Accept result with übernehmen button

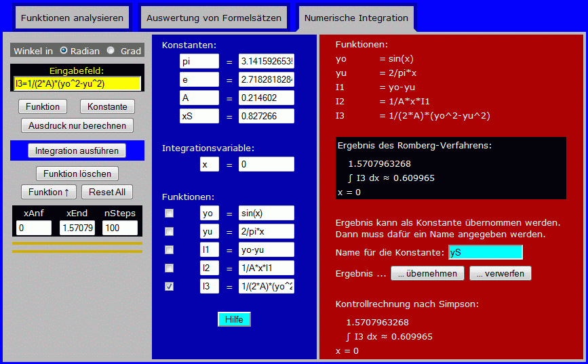(x=428, y=273)
